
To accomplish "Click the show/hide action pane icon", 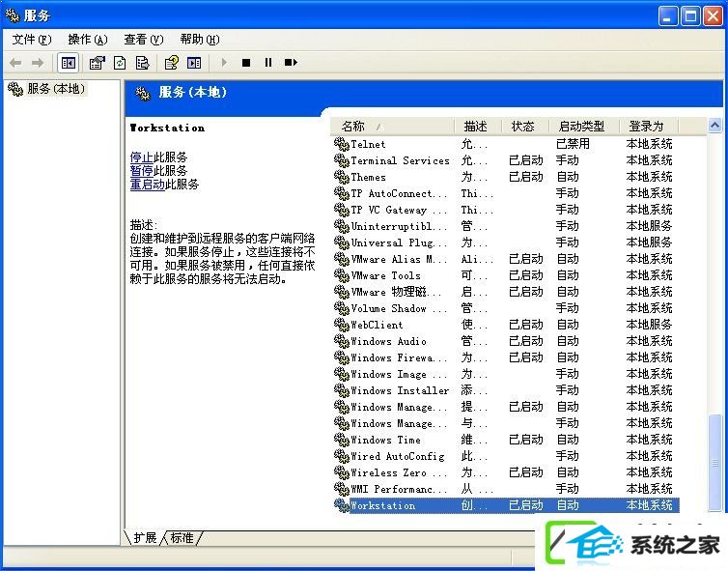I will click(x=194, y=62).
